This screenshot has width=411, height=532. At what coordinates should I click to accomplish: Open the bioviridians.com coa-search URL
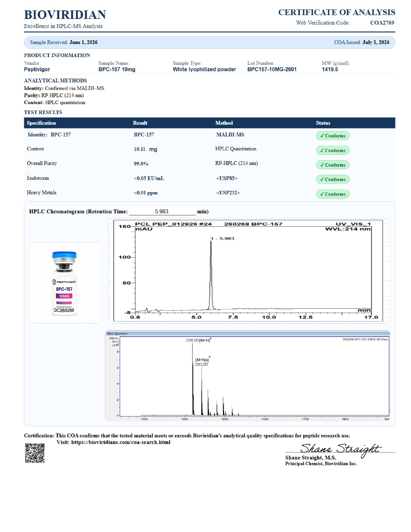121,442
